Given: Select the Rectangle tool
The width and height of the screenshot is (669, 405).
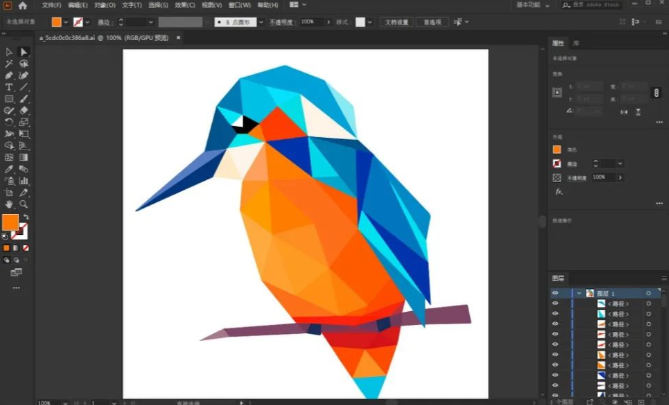Looking at the screenshot, I should [x=9, y=99].
